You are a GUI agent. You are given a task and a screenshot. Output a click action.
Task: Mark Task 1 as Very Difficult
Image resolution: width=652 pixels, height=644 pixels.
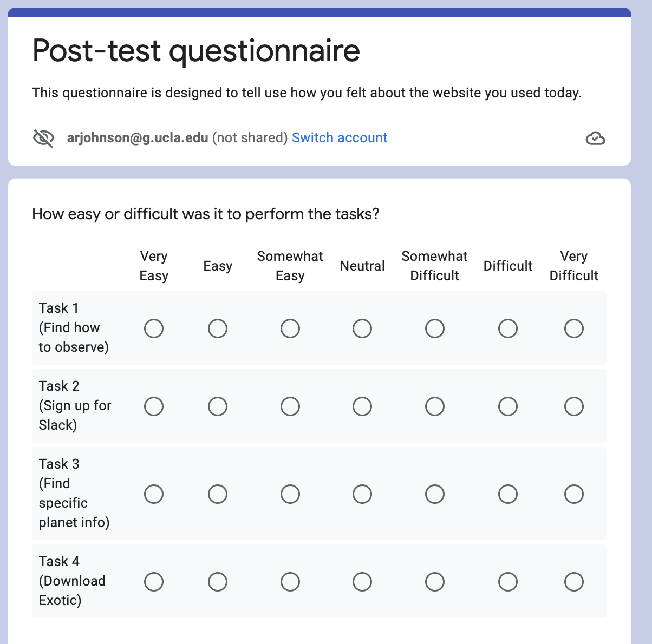(574, 328)
